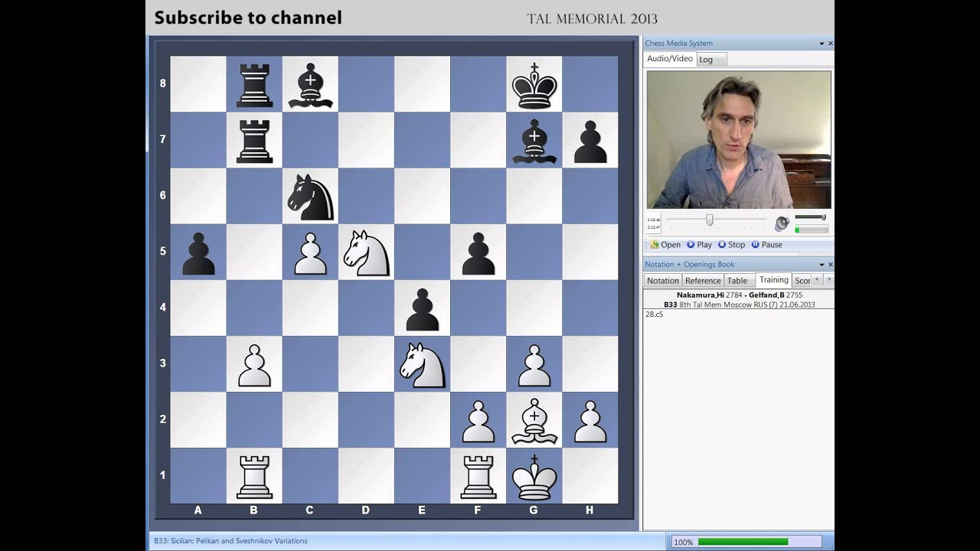Select the black rook on b8

(x=254, y=84)
